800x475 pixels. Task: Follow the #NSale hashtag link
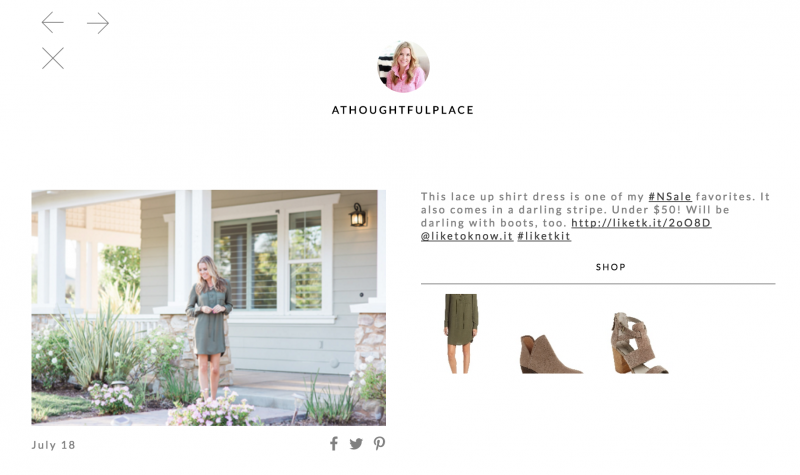[670, 196]
